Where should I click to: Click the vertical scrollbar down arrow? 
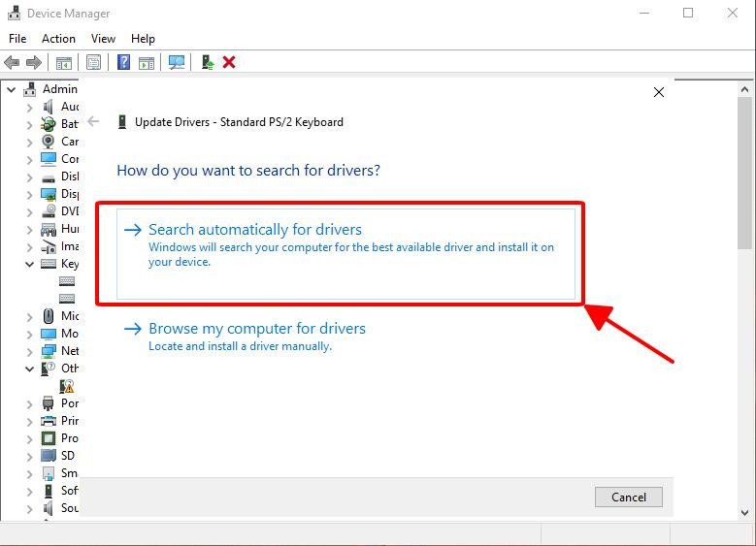click(x=745, y=512)
